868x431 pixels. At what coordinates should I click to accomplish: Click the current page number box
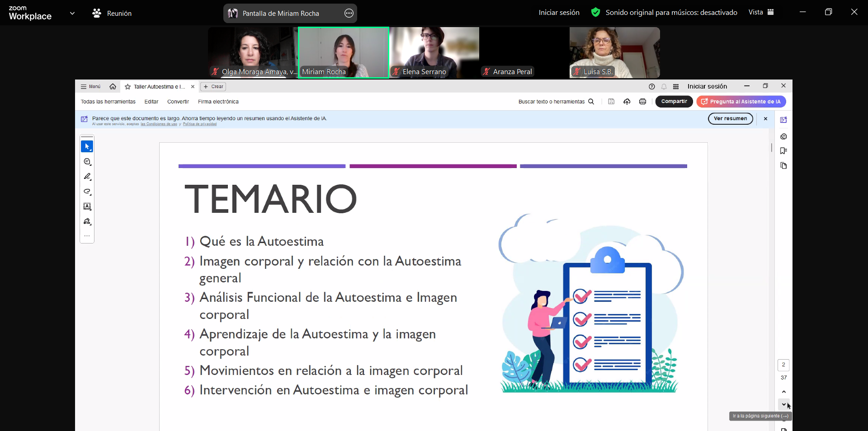(x=783, y=365)
